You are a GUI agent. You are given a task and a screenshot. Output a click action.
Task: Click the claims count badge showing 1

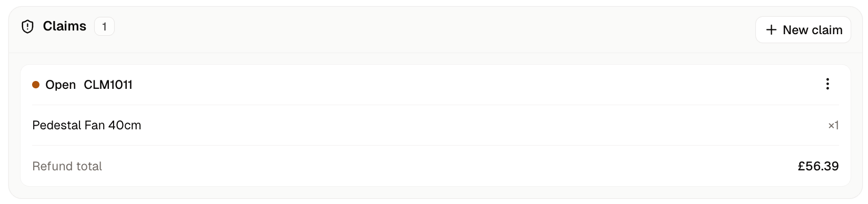coord(104,26)
